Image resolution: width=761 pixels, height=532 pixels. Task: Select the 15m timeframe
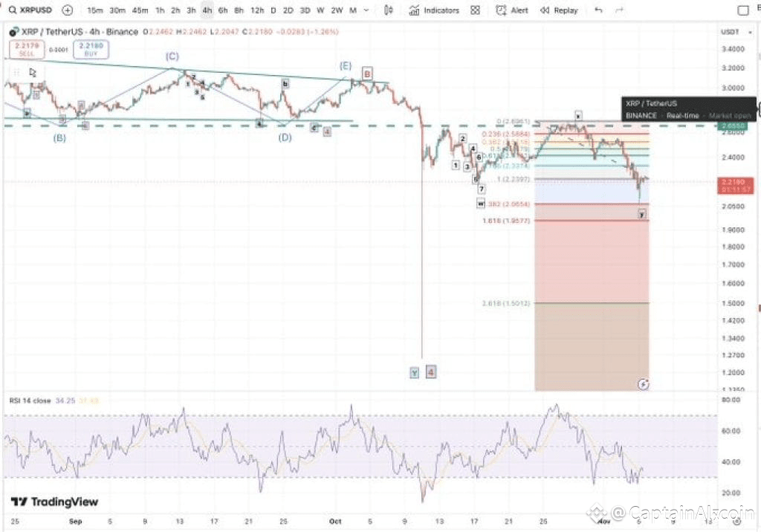coord(95,10)
